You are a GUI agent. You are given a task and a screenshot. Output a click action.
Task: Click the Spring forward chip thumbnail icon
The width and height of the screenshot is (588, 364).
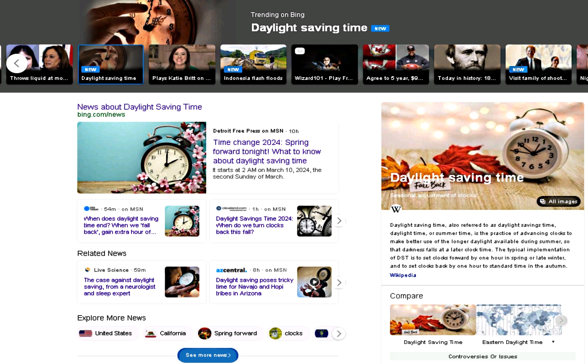coord(205,333)
